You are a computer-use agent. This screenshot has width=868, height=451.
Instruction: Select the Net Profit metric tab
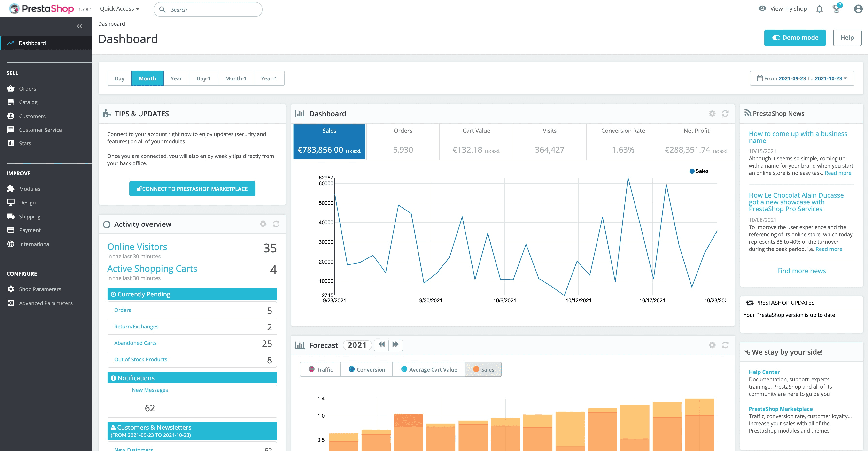click(696, 141)
